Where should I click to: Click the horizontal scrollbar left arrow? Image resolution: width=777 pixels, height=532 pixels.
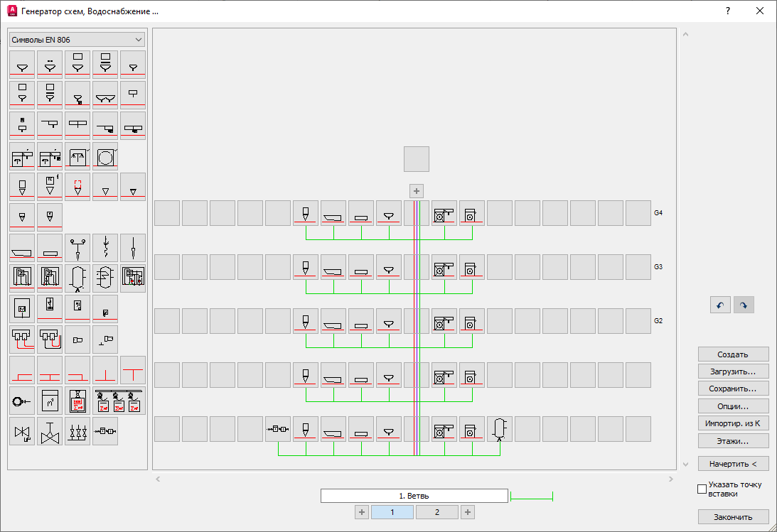(158, 479)
